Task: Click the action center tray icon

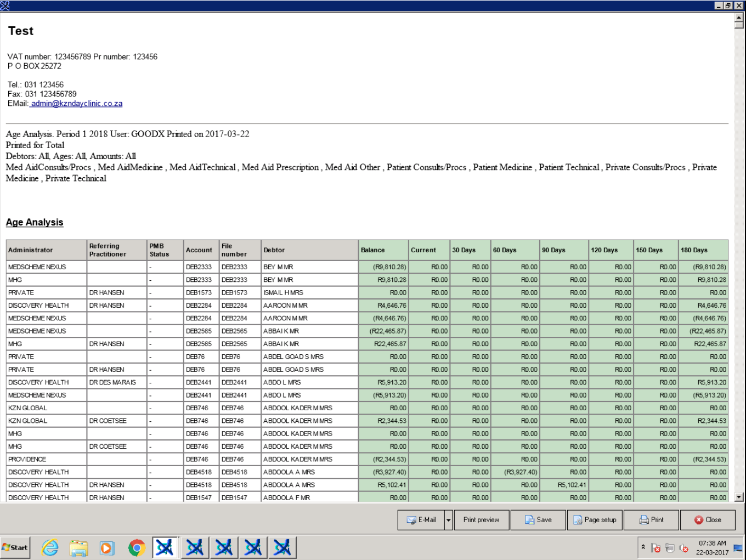Action: (738, 547)
